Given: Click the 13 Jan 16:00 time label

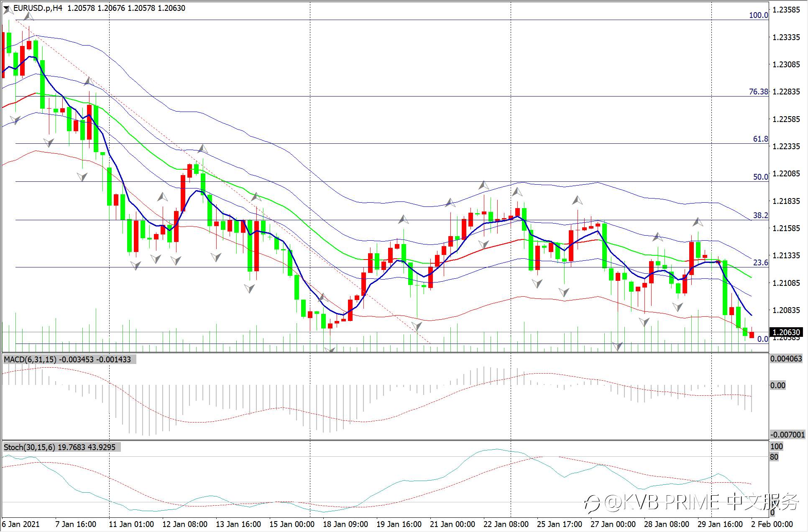Looking at the screenshot, I should [x=238, y=524].
